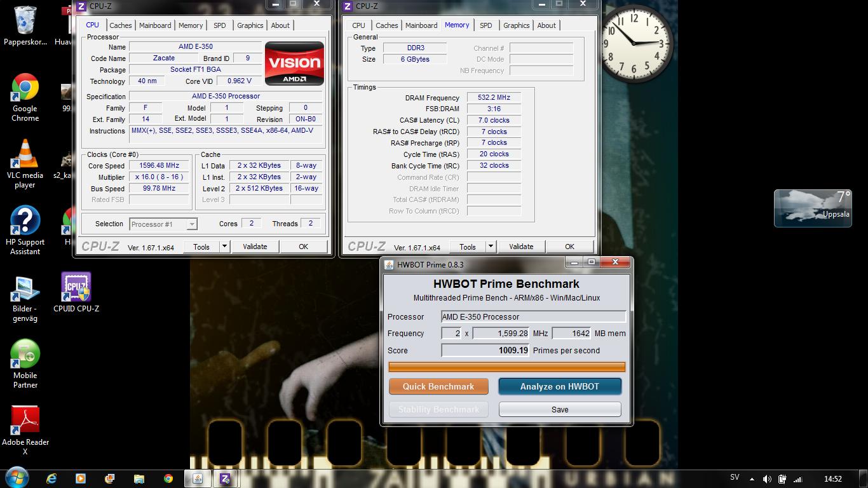This screenshot has height=488, width=868.
Task: Click the CPU Name field AMD E-350
Action: click(x=195, y=46)
